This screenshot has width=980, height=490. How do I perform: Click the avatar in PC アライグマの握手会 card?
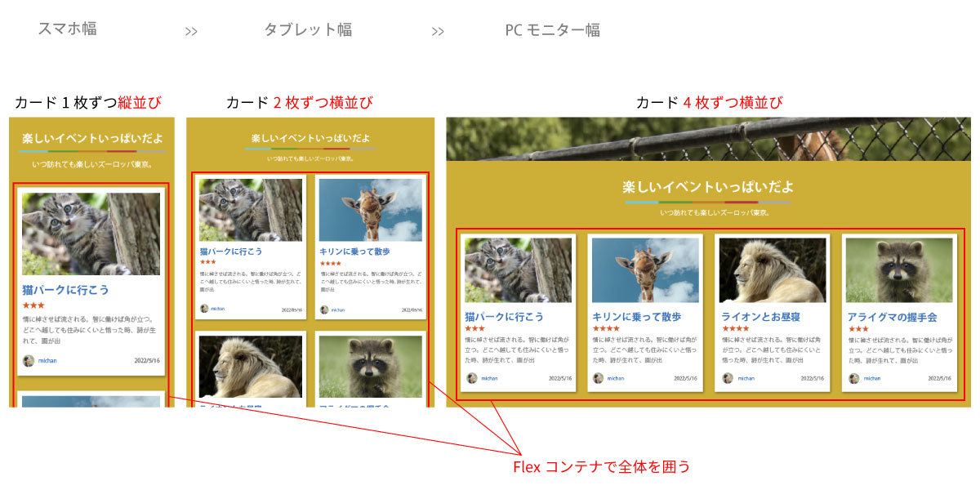point(854,378)
